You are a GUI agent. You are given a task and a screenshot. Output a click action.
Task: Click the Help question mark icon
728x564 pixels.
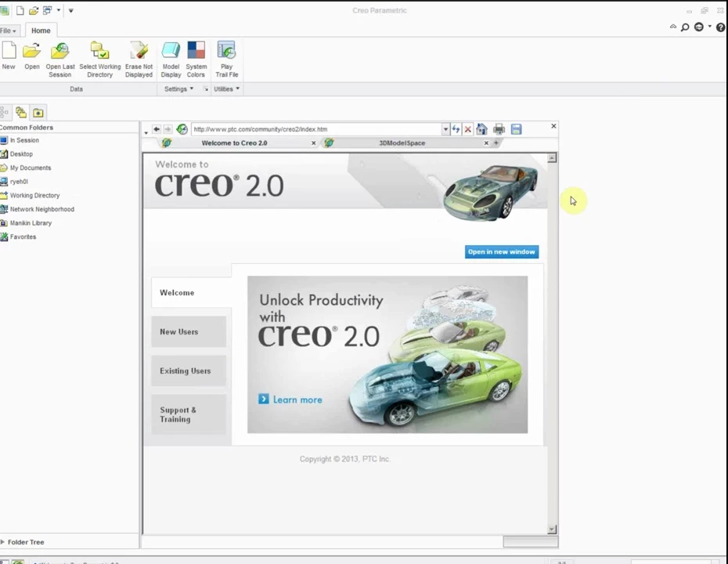pyautogui.click(x=721, y=27)
